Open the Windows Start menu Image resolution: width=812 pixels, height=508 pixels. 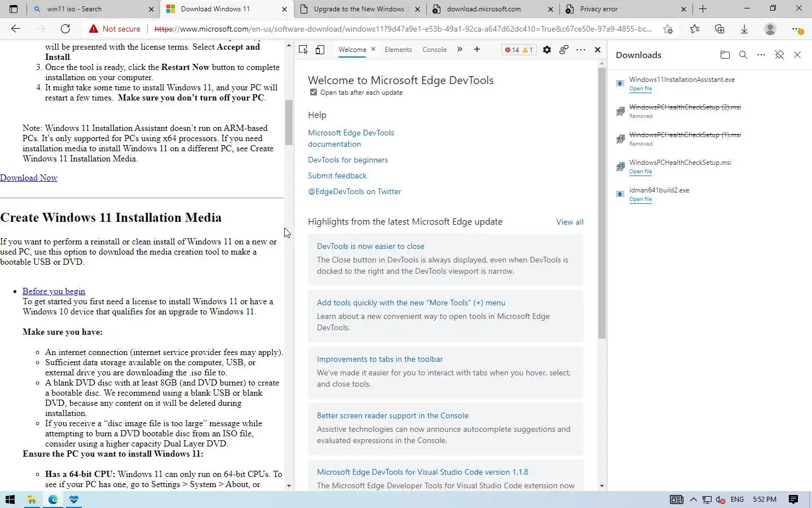point(10,500)
